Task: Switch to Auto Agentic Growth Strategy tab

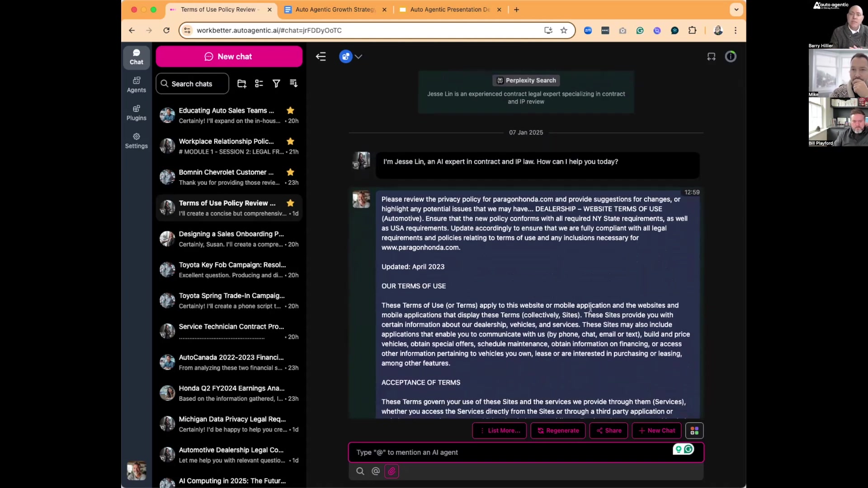Action: coord(335,9)
